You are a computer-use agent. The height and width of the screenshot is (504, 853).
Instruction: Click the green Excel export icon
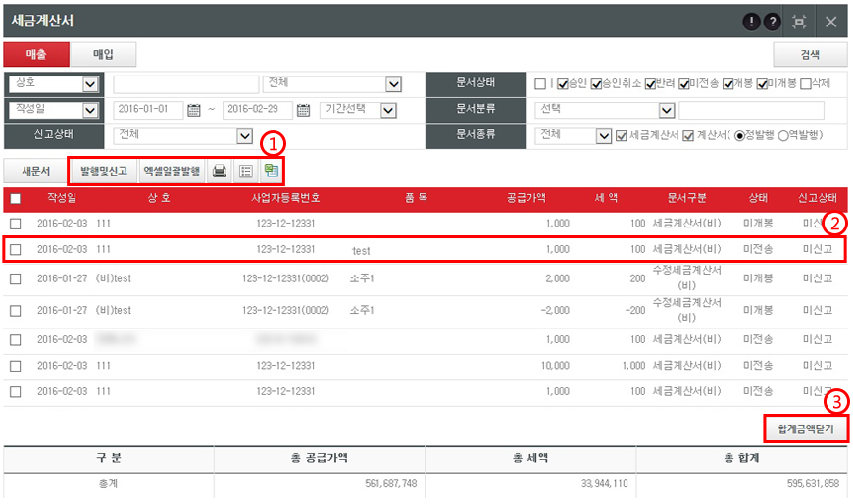coord(271,171)
